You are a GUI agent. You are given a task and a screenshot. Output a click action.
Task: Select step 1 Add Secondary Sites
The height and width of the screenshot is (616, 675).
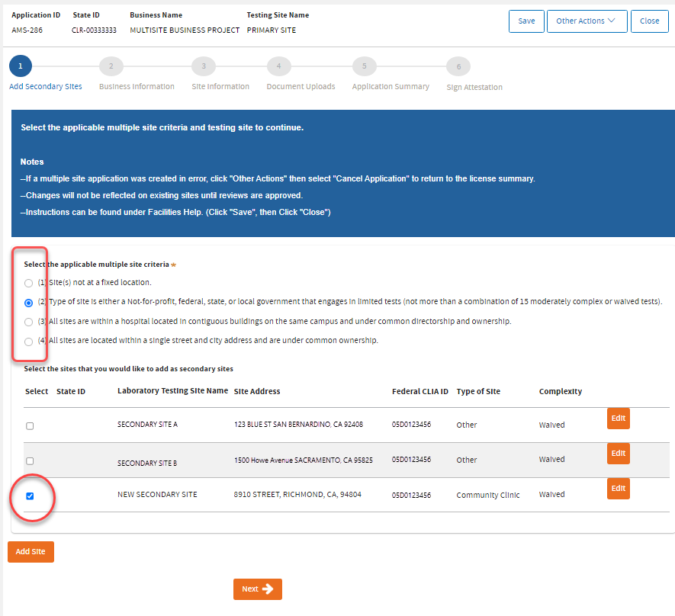21,66
